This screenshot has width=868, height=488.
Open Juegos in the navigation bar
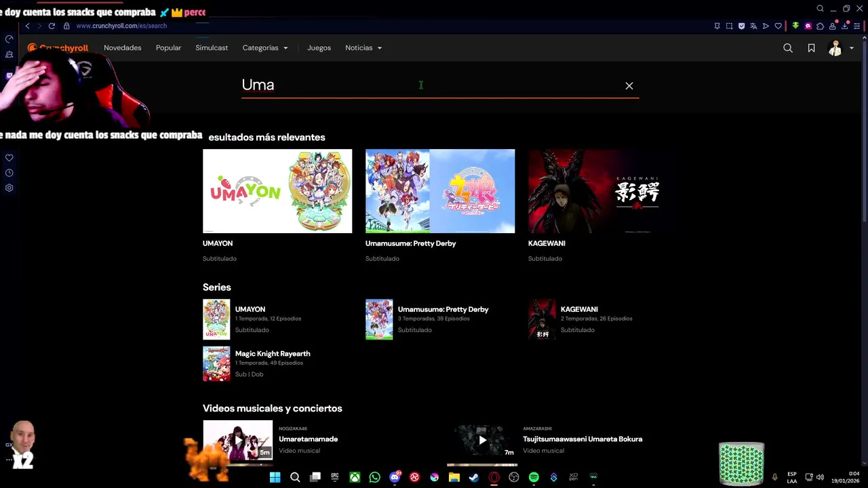319,48
